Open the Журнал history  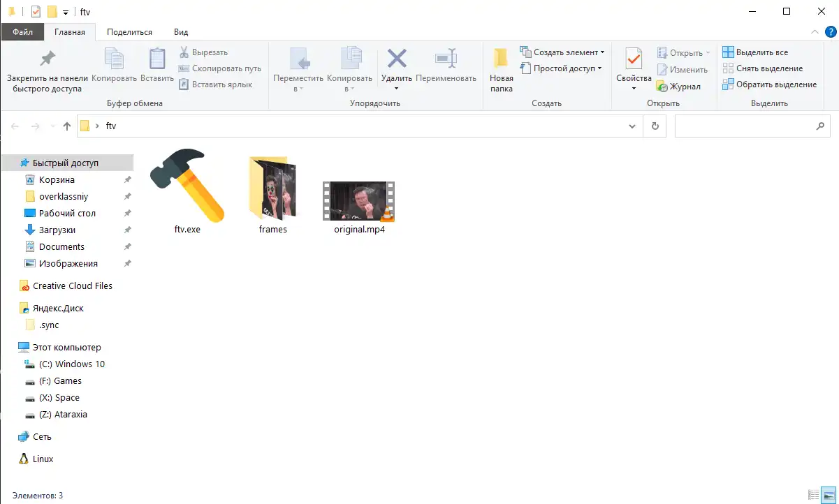(x=678, y=87)
